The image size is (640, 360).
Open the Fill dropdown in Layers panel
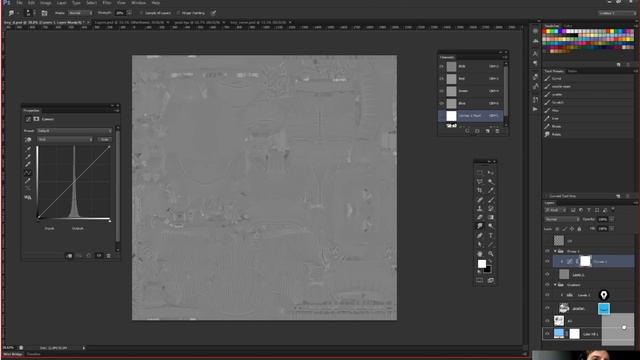(x=611, y=229)
